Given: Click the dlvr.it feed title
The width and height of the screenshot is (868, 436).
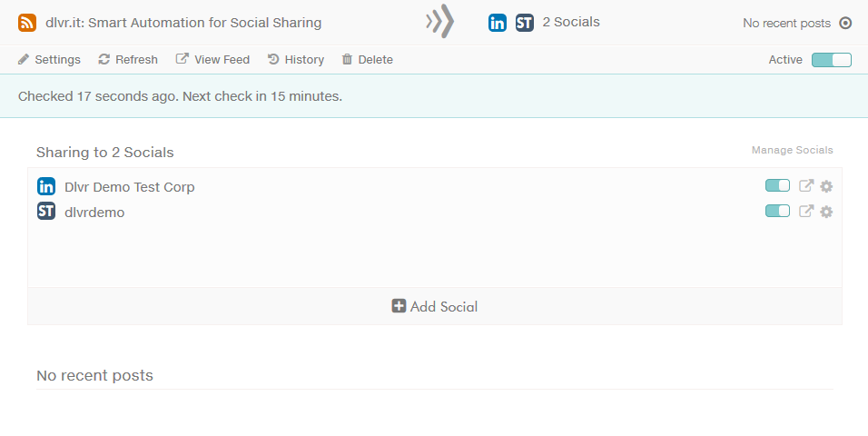Looking at the screenshot, I should click(183, 23).
